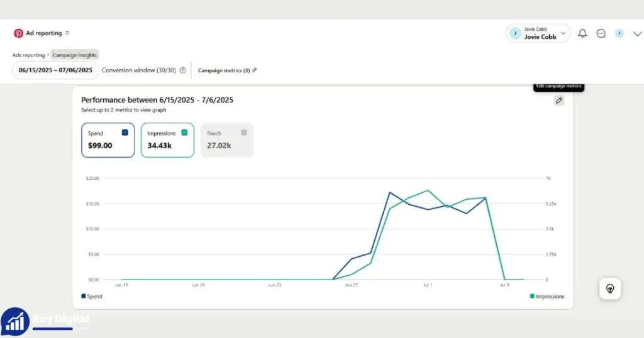This screenshot has height=338, width=644.
Task: Go to Ads reporting breadcrumb
Action: [28, 55]
